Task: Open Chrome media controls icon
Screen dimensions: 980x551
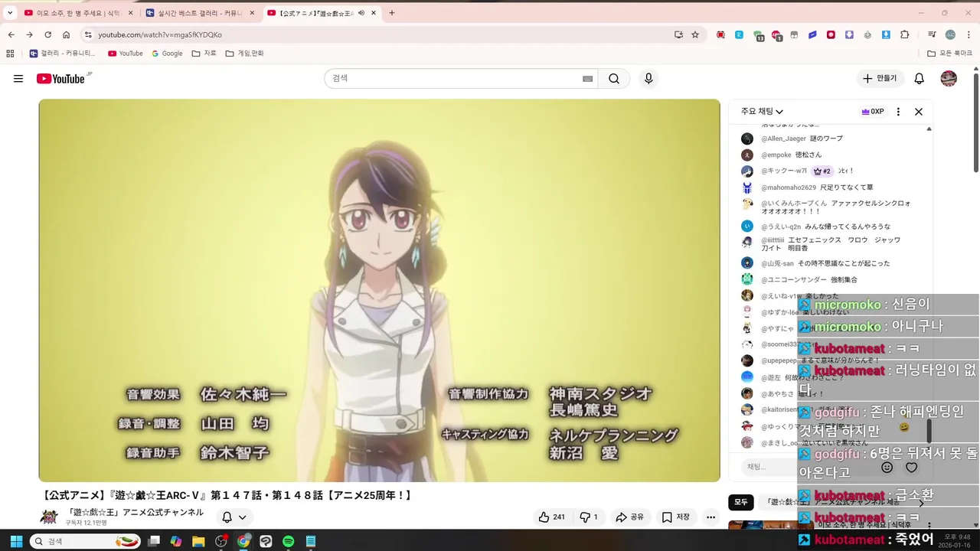Action: click(x=932, y=34)
